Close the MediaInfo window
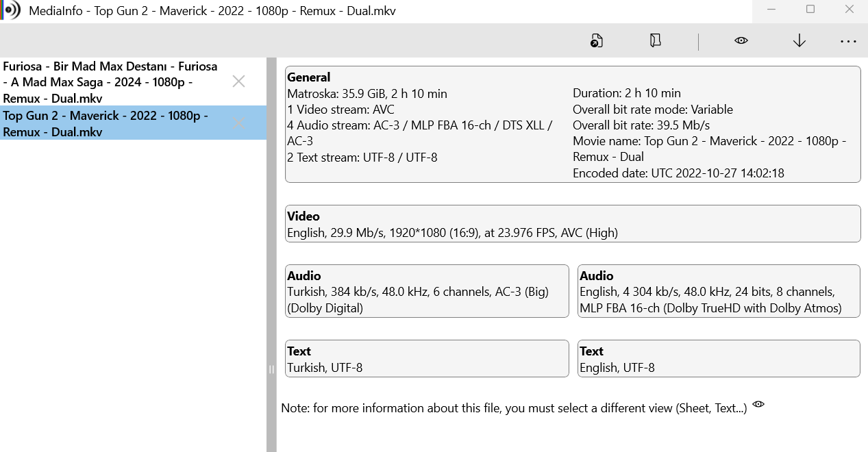The height and width of the screenshot is (452, 868). tap(850, 10)
